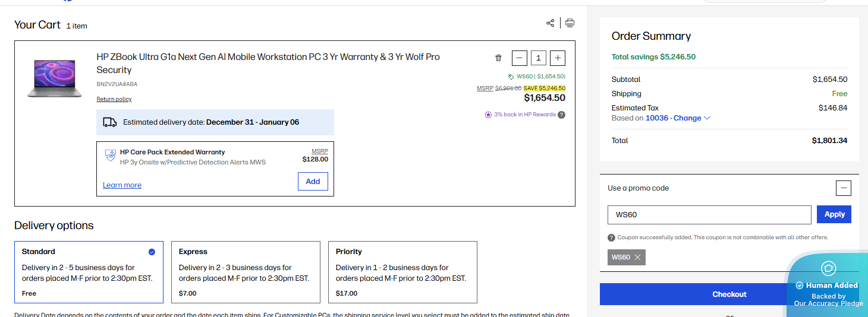Remove the WS60 coupon tag
This screenshot has height=317, width=868.
pos(637,257)
